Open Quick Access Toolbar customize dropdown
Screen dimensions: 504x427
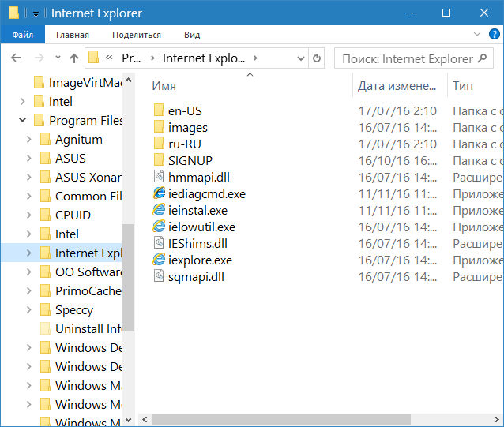[36, 13]
